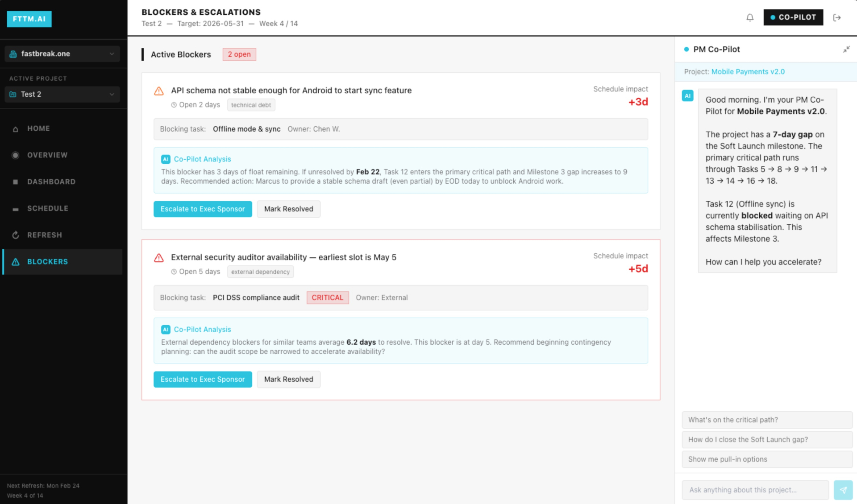Click the "+5d" schedule impact value

638,269
